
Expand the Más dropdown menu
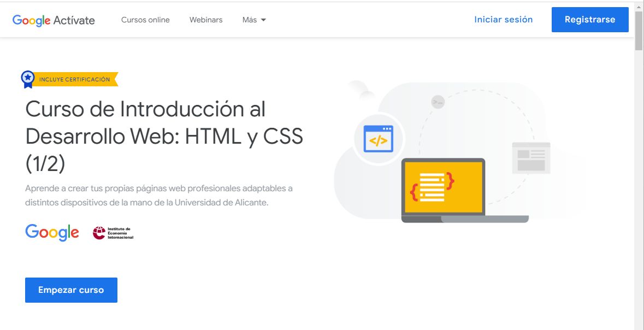click(x=254, y=20)
